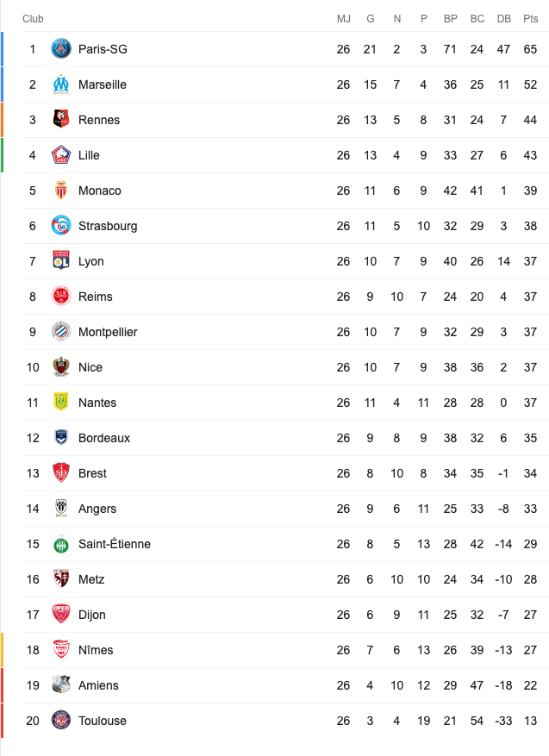Open the Dijon team name

click(x=91, y=615)
